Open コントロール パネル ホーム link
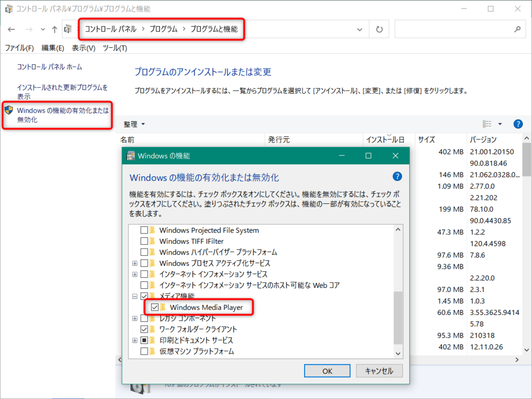 click(x=50, y=67)
